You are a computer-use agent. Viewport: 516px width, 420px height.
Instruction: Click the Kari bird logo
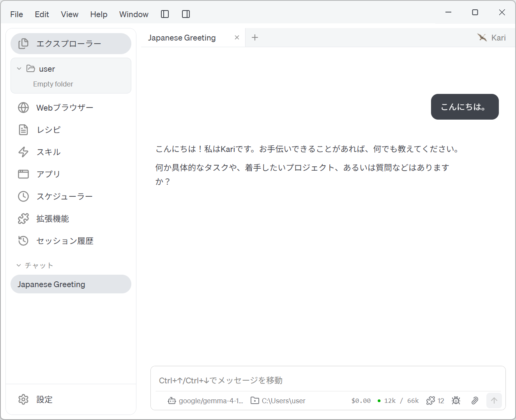[482, 37]
